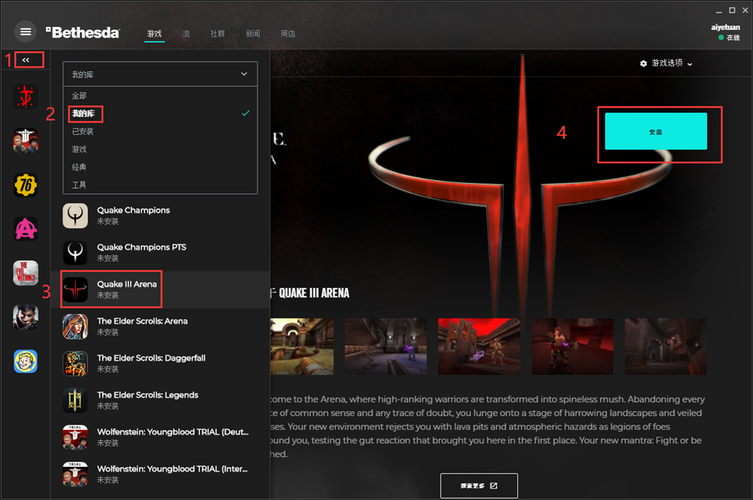Click The Elder Scrolls: Daggerfall icon
Image resolution: width=753 pixels, height=500 pixels.
coord(75,364)
